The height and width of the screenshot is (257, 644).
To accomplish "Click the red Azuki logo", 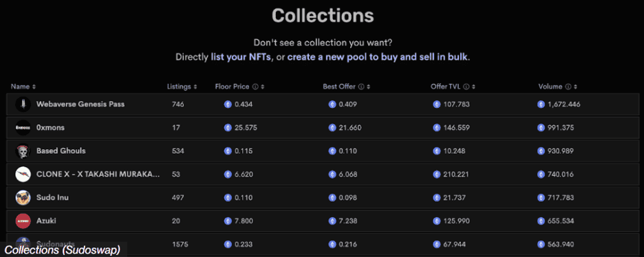I will click(23, 221).
